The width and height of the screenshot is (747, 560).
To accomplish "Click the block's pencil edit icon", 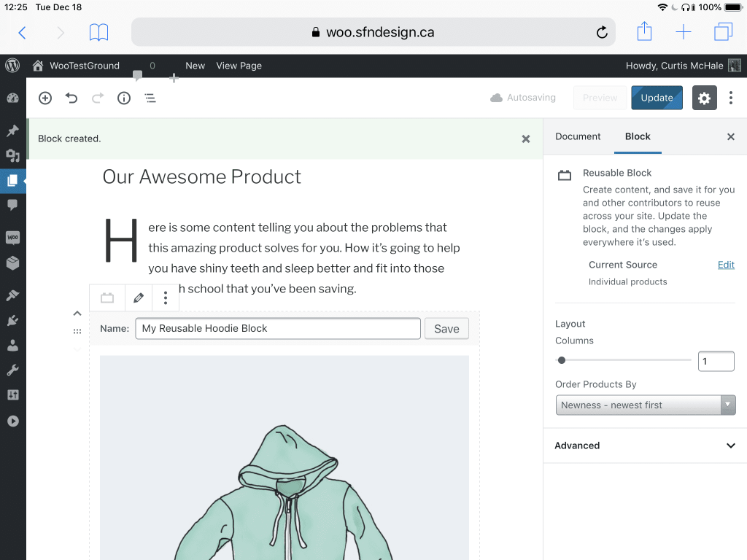I will point(139,297).
